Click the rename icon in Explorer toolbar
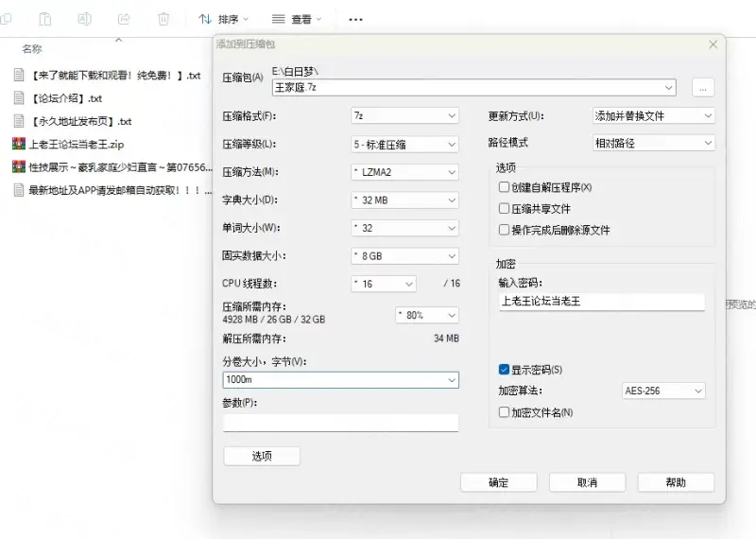 click(x=84, y=19)
